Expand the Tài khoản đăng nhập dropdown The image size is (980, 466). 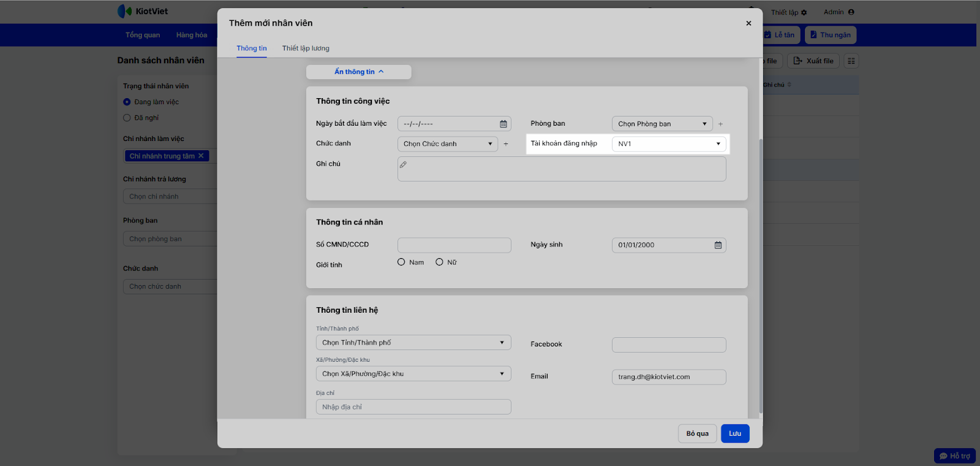pos(668,144)
